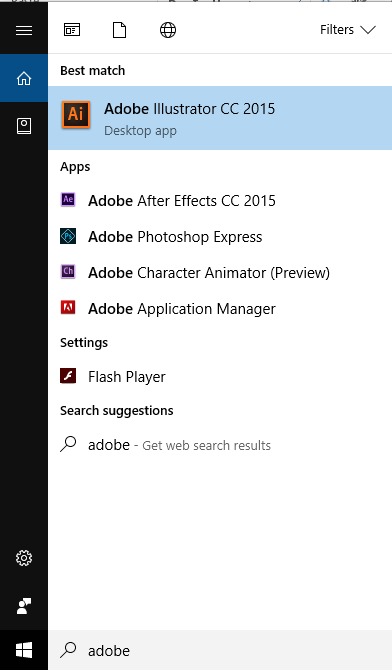
Task: Filter results by Documents icon
Action: click(x=119, y=30)
